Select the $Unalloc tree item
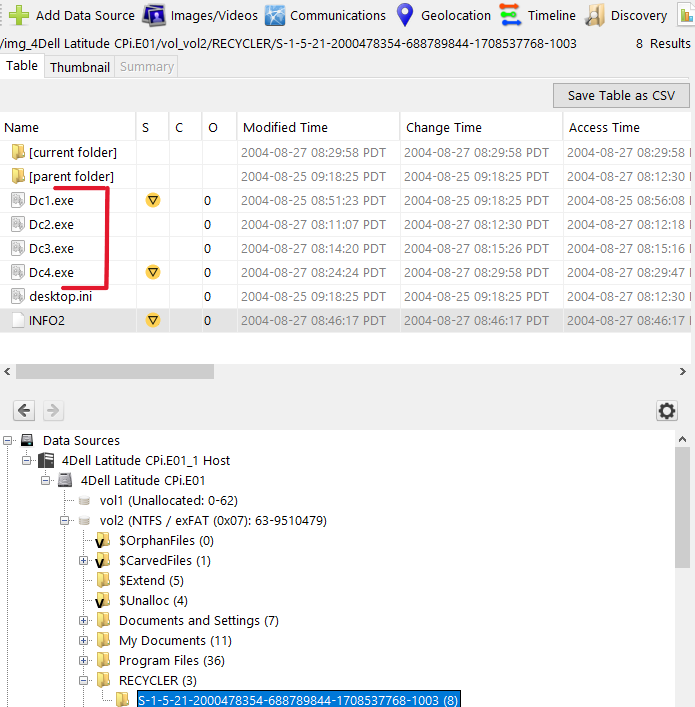This screenshot has height=707, width=695. pos(152,600)
